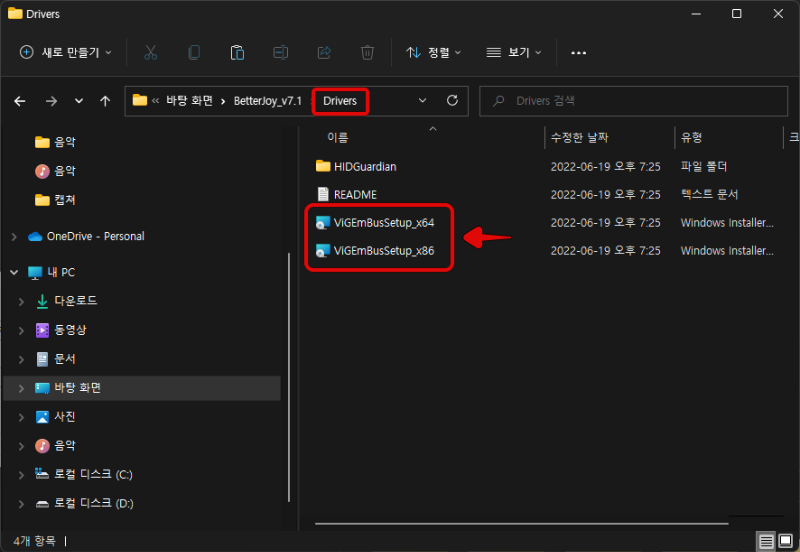Open address bar history dropdown
This screenshot has height=552, width=800.
[x=422, y=101]
